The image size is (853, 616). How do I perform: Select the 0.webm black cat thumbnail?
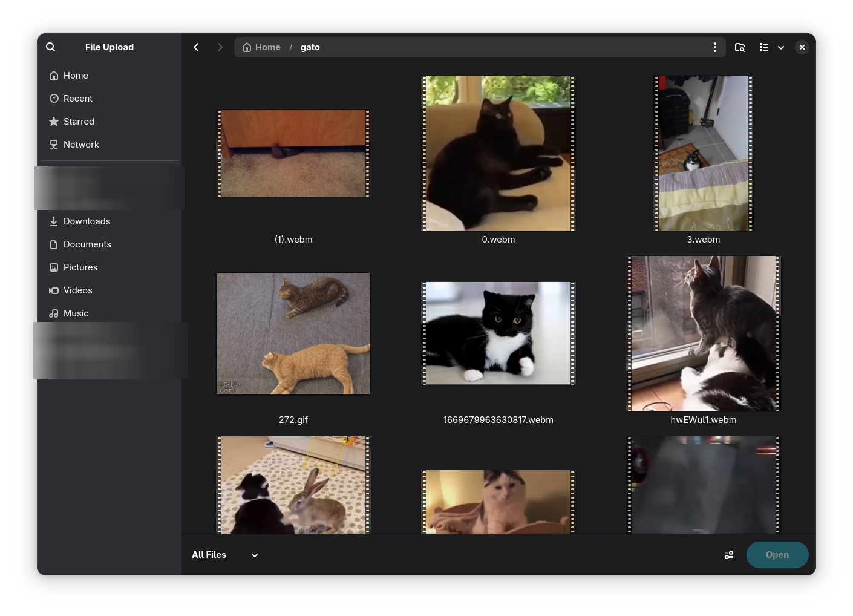click(498, 153)
